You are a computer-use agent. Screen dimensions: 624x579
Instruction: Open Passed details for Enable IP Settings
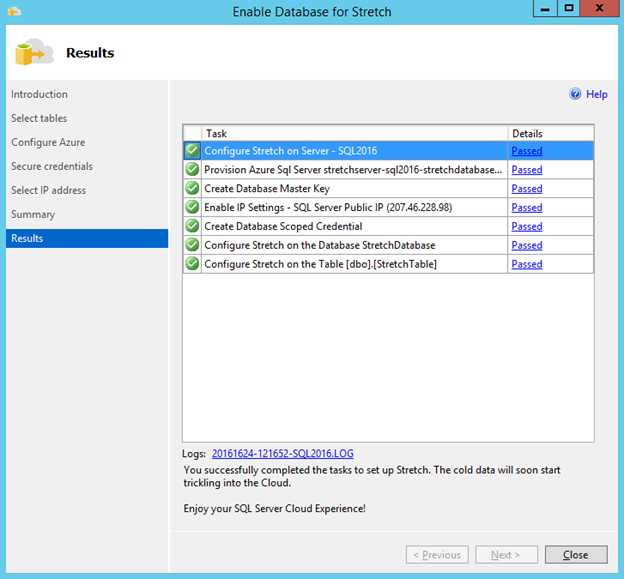(x=526, y=207)
